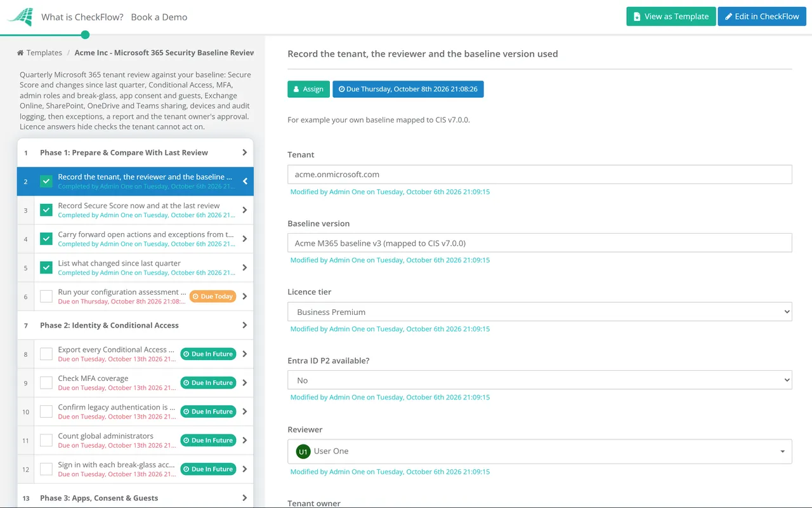Click the home icon beside Templates breadcrumb
The width and height of the screenshot is (812, 508).
[x=20, y=53]
